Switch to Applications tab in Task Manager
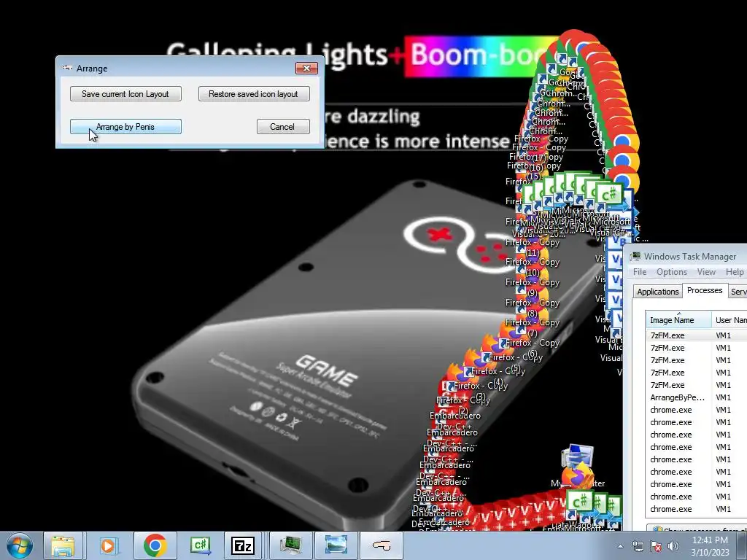 click(657, 292)
